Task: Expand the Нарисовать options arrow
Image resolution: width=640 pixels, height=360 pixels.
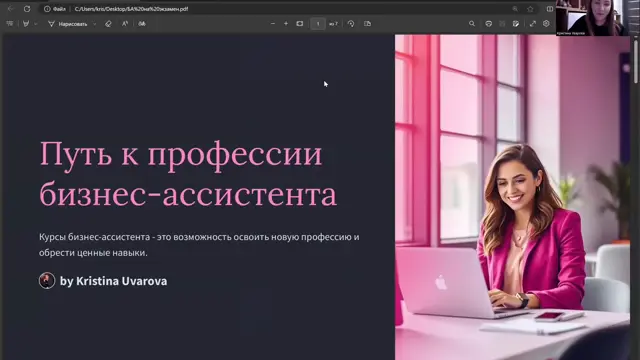Action: click(x=95, y=24)
